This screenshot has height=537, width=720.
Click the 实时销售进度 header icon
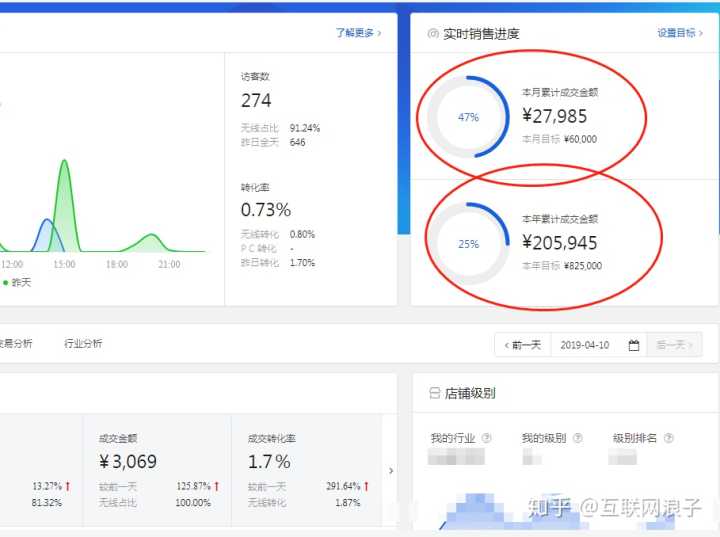coord(433,34)
